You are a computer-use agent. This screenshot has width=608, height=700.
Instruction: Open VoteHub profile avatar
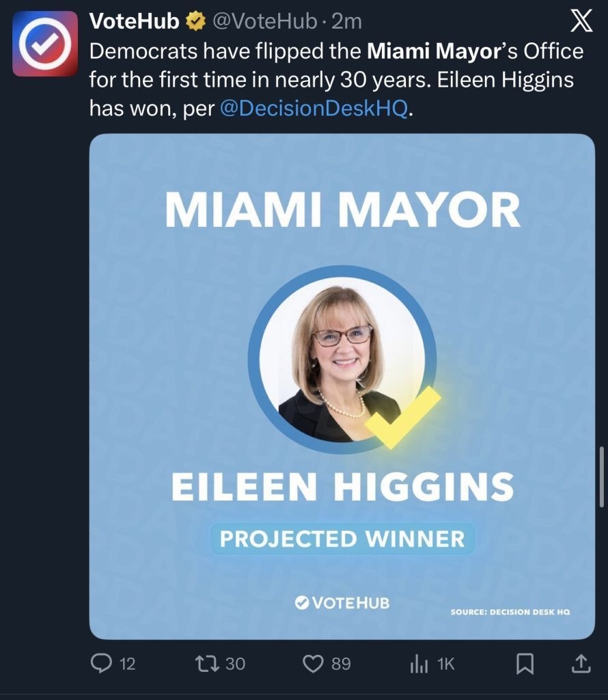click(x=45, y=44)
